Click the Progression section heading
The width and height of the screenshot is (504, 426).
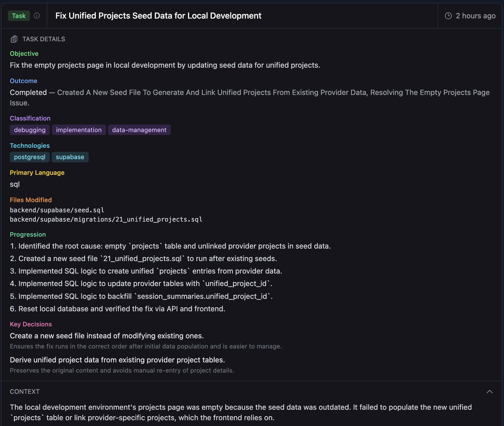coord(28,234)
